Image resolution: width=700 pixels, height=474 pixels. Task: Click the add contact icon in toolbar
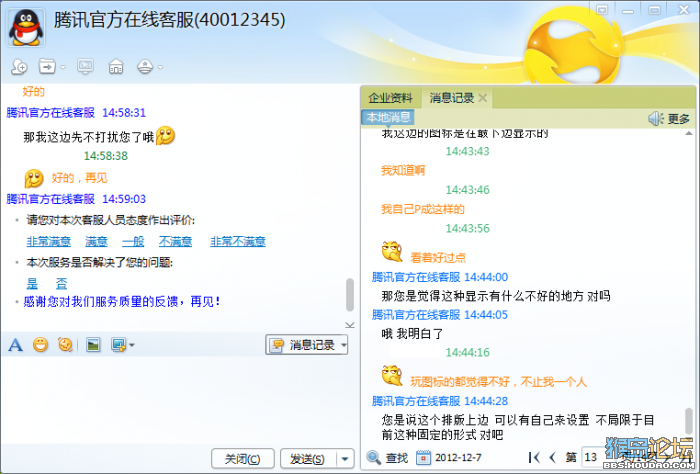pos(19,67)
